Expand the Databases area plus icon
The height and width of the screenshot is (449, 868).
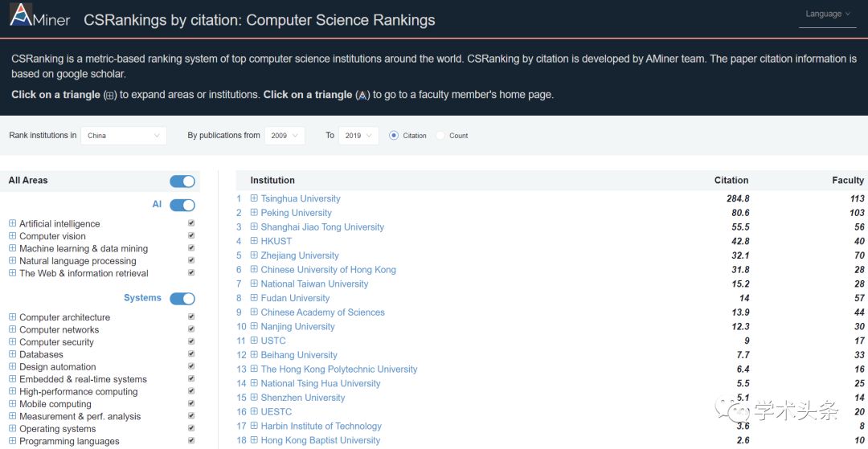point(13,354)
